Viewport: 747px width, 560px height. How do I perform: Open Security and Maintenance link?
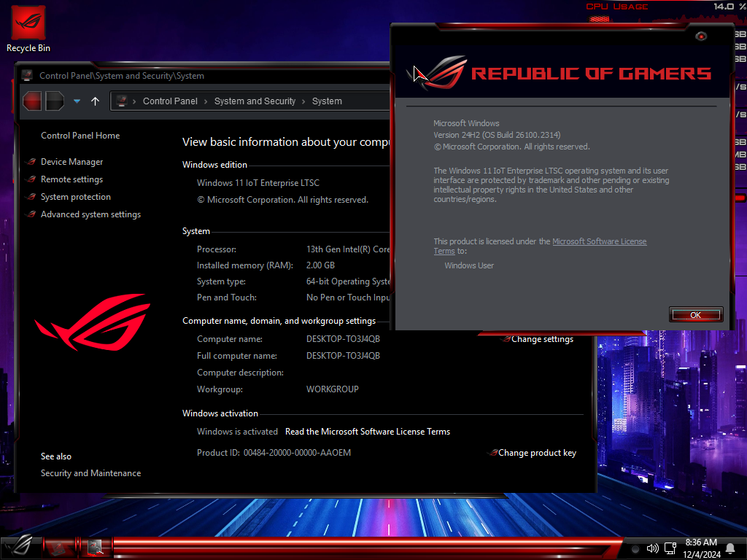pos(90,472)
